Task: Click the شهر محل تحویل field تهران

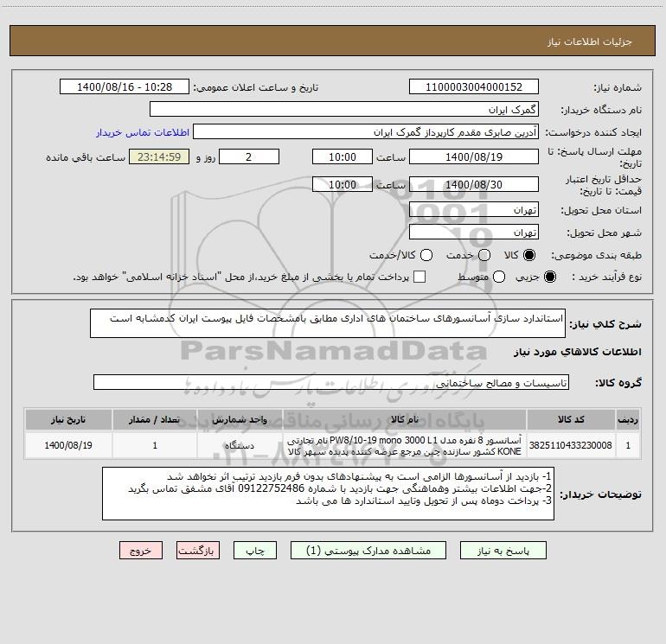Action: click(x=474, y=232)
